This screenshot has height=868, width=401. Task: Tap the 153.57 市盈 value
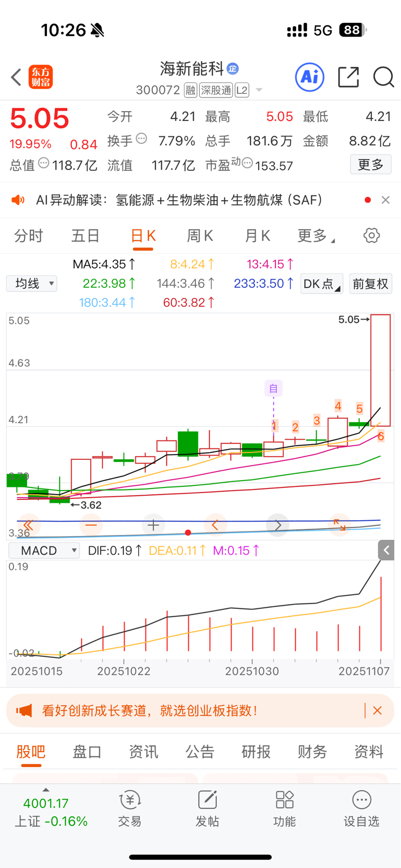click(274, 166)
